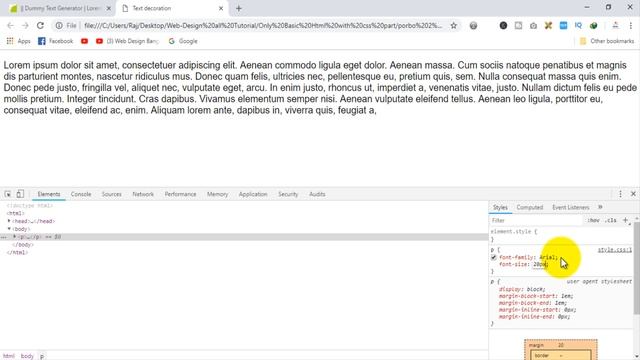Click the site info icon before File
The image size is (640, 360).
(x=59, y=25)
